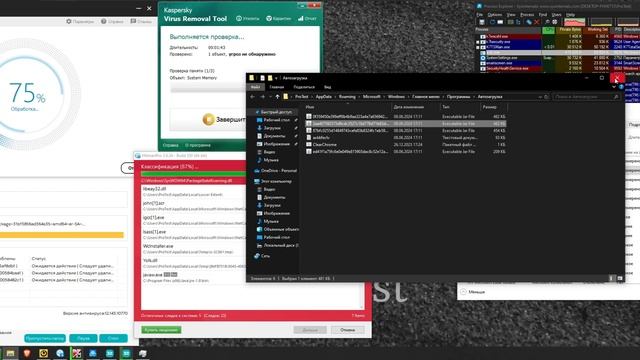Sort by the Private Bytes column

pyautogui.click(x=570, y=29)
